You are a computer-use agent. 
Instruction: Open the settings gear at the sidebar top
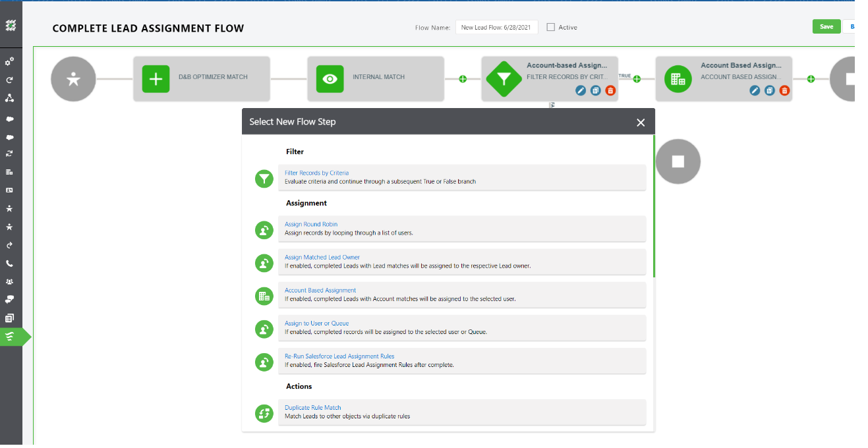[x=11, y=61]
